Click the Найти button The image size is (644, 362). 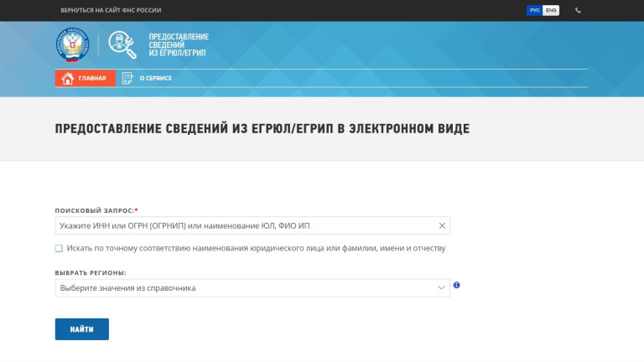[82, 329]
